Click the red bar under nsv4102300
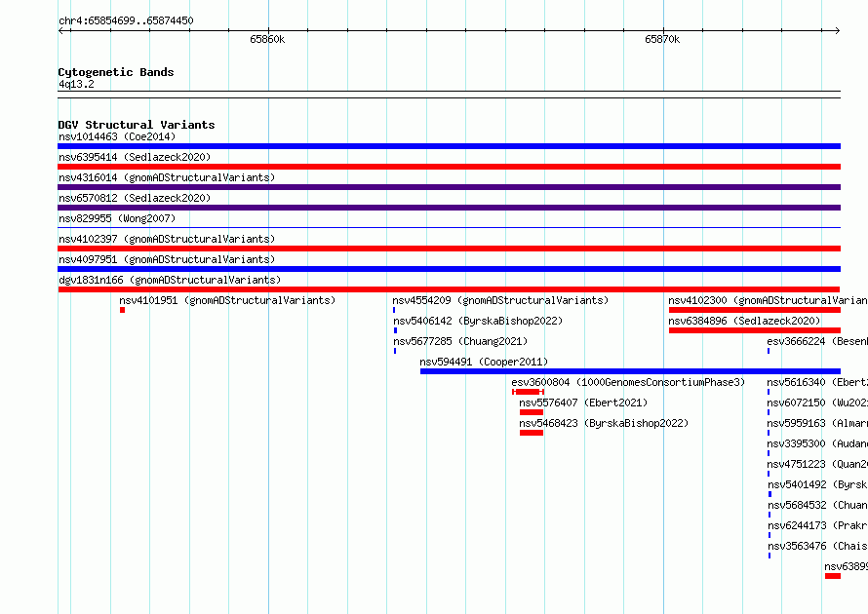Viewport: 868px width, 614px height. (x=755, y=310)
